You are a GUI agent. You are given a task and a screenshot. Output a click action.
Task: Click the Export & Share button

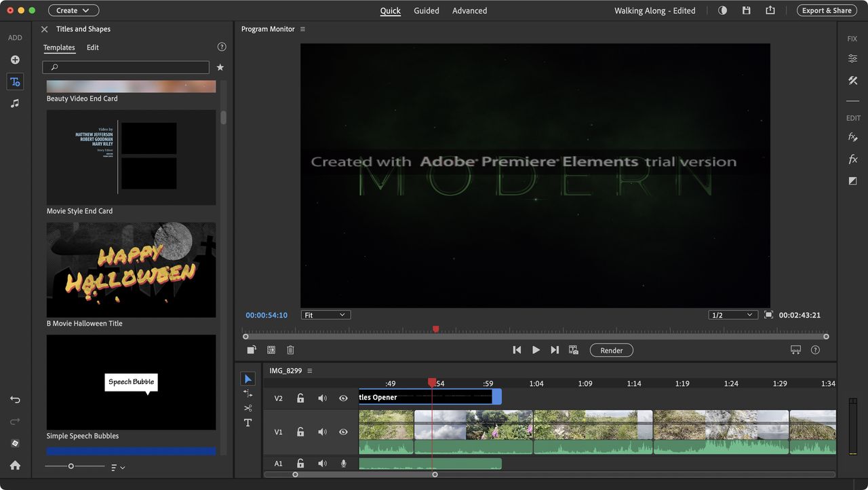[827, 10]
